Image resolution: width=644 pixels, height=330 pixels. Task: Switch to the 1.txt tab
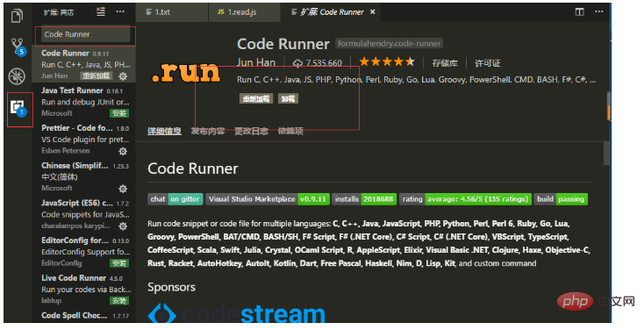tap(172, 12)
